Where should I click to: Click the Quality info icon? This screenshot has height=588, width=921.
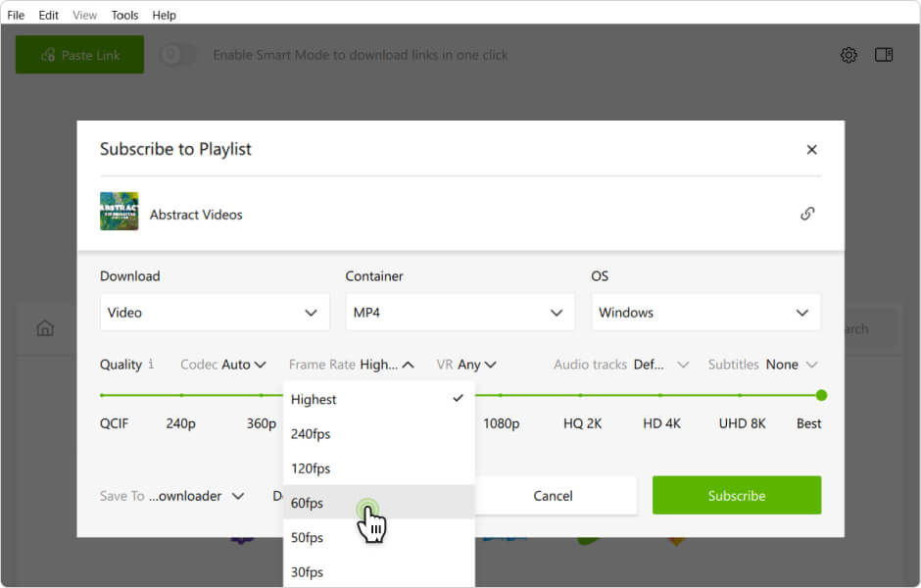pyautogui.click(x=151, y=365)
